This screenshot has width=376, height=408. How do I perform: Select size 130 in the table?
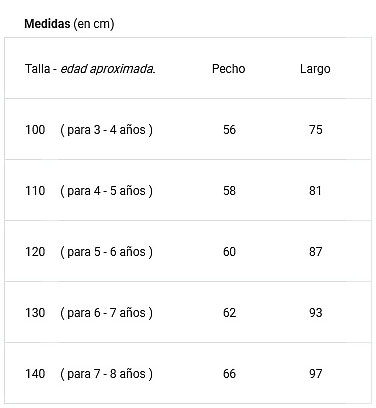click(35, 313)
